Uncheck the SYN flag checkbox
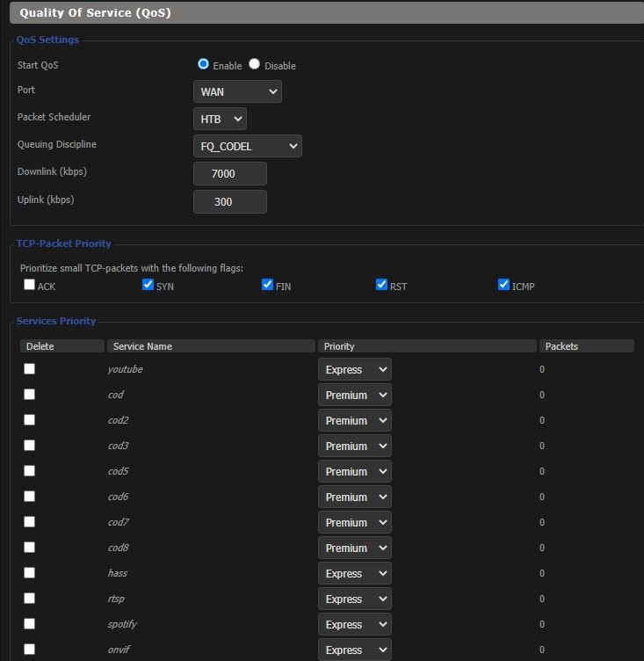Viewport: 644px width, 661px height. tap(148, 285)
